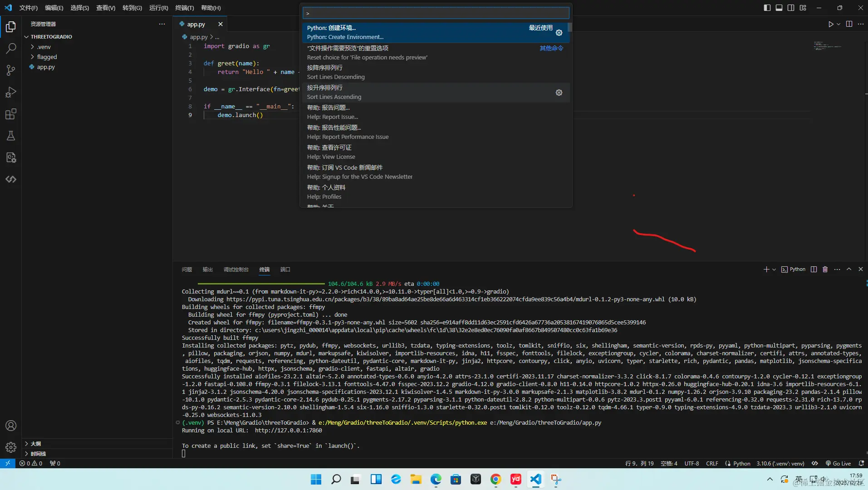This screenshot has width=868, height=490.
Task: Open the Extensions view
Action: click(x=10, y=114)
